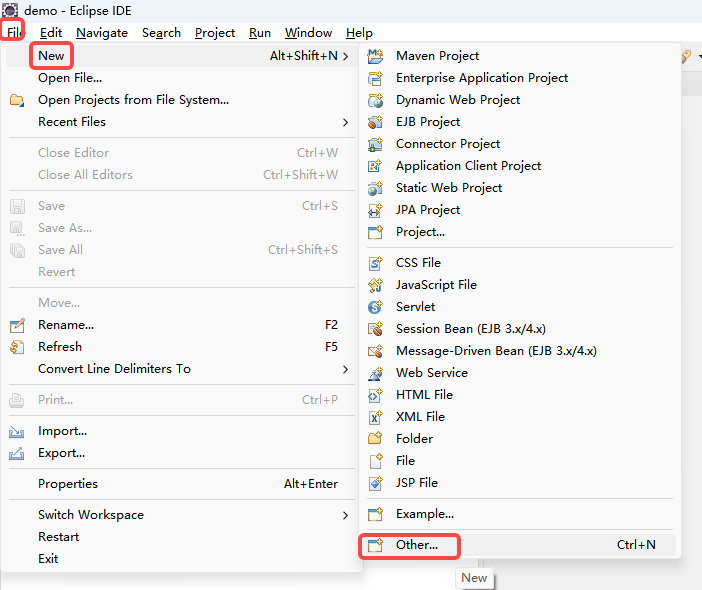Click the Alt+Enter shortcut beside Properties
Screen dimensions: 702x590
click(311, 484)
